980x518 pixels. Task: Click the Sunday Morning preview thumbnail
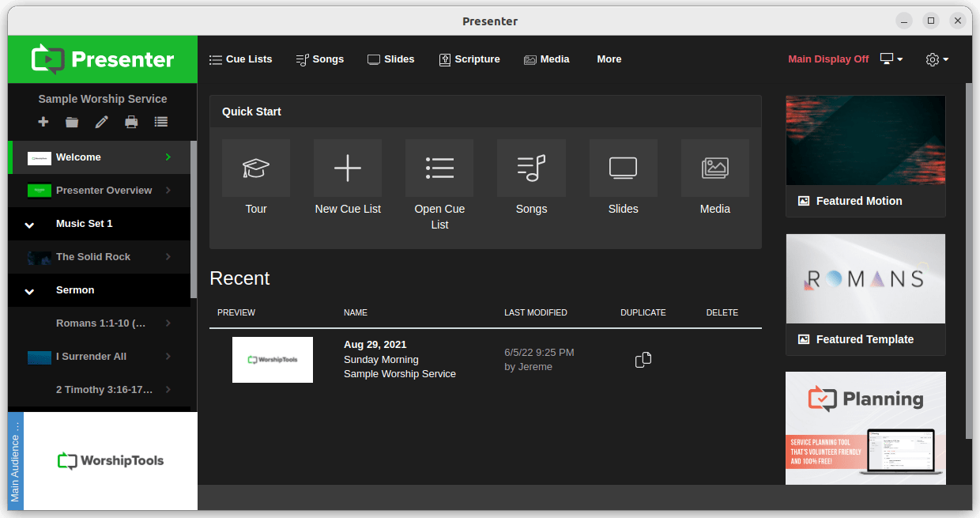coord(272,359)
